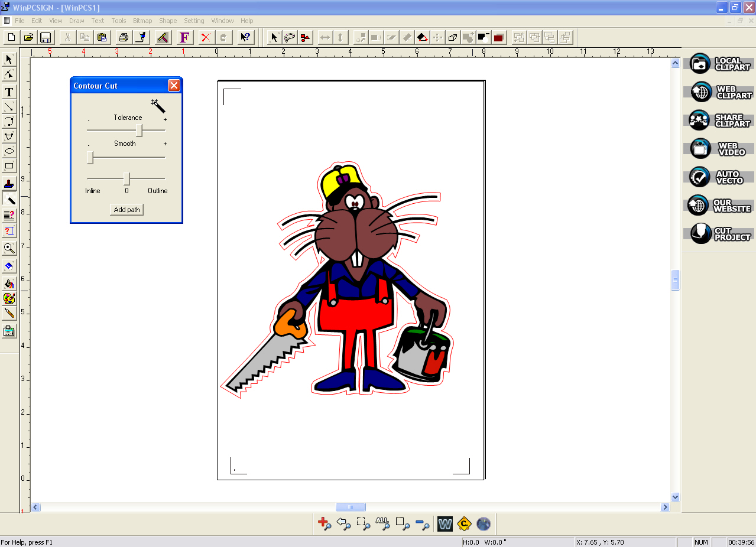Click the Inline/Outline offset slider handle
756x547 pixels.
click(126, 178)
